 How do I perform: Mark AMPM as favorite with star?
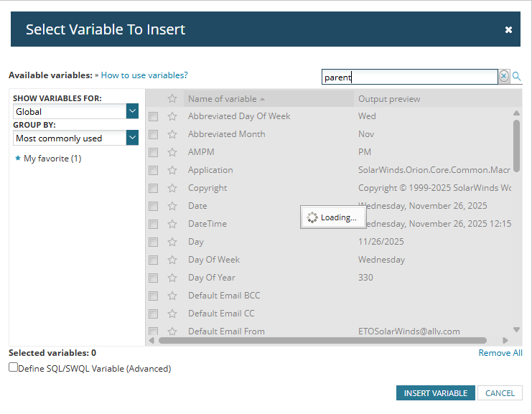coord(172,152)
